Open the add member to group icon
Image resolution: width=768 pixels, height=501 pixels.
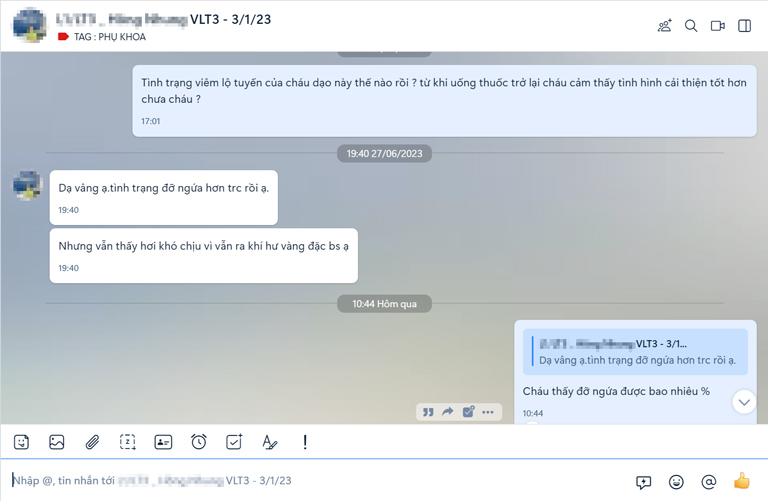(x=665, y=25)
